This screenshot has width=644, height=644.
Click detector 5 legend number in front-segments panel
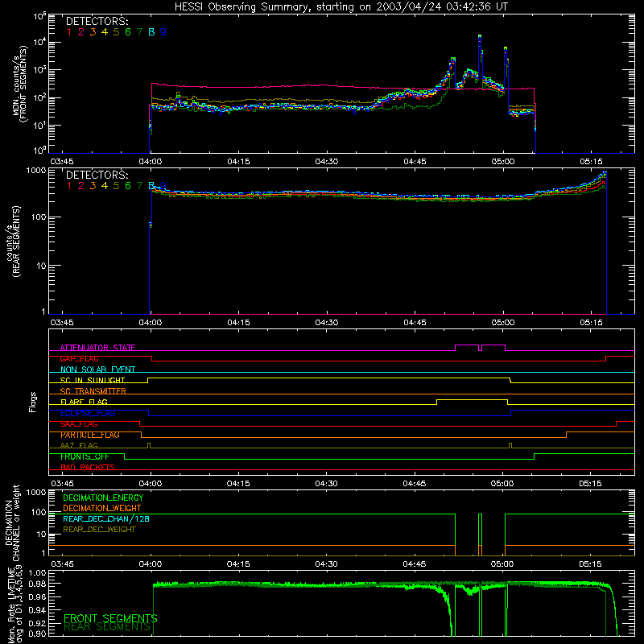point(116,32)
